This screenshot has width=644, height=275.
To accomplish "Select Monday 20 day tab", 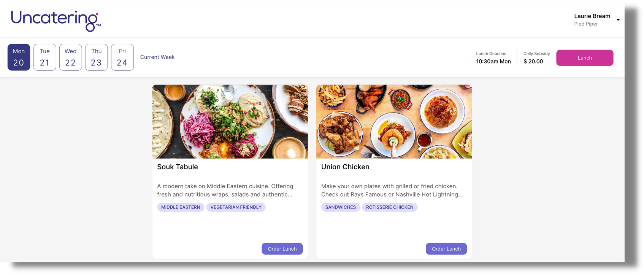I will click(x=19, y=57).
